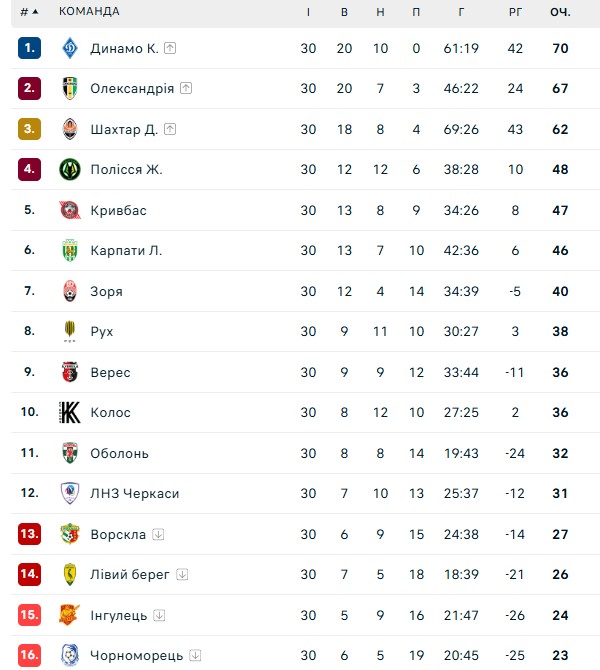Image resolution: width=600 pixels, height=670 pixels.
Task: Click promotion arrow icon next to Олександрія
Action: coord(185,88)
